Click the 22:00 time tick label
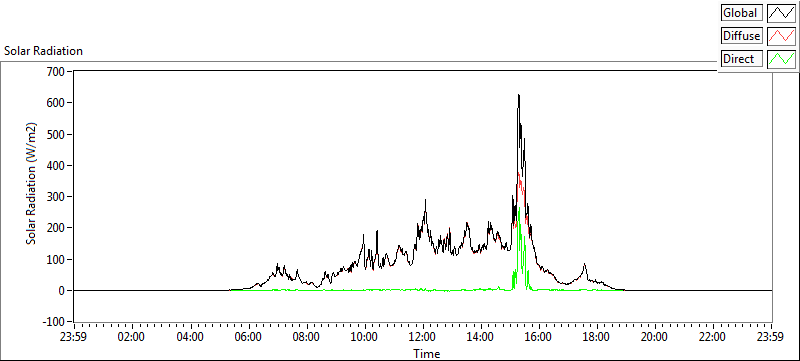The height and width of the screenshot is (361, 800). 713,337
